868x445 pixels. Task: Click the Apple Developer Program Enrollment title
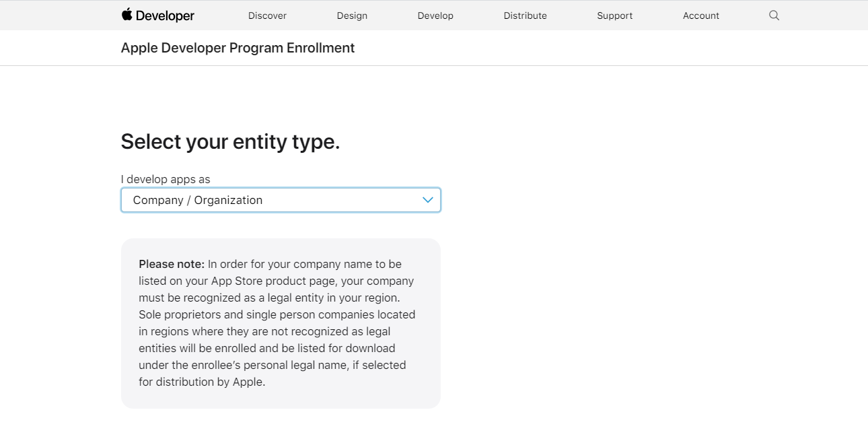point(238,48)
